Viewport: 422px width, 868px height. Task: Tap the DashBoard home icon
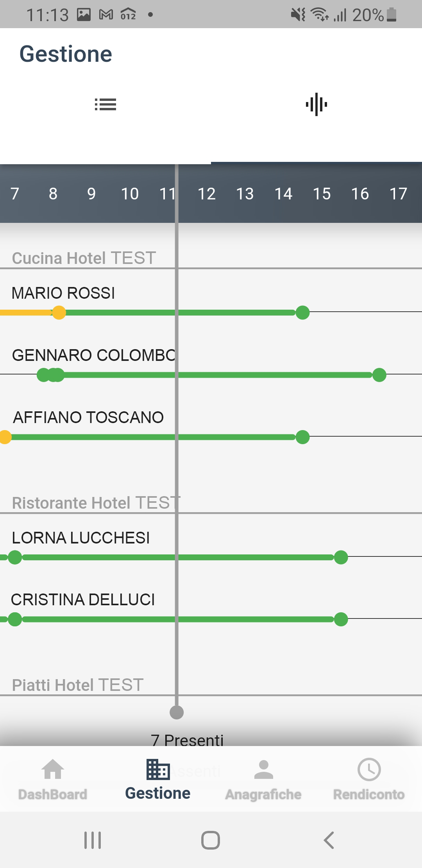(53, 769)
